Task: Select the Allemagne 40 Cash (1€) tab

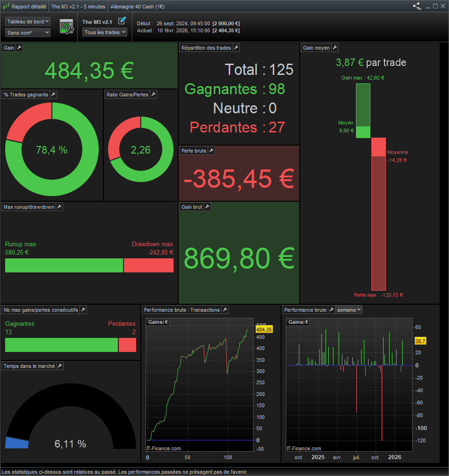Action: (x=137, y=6)
